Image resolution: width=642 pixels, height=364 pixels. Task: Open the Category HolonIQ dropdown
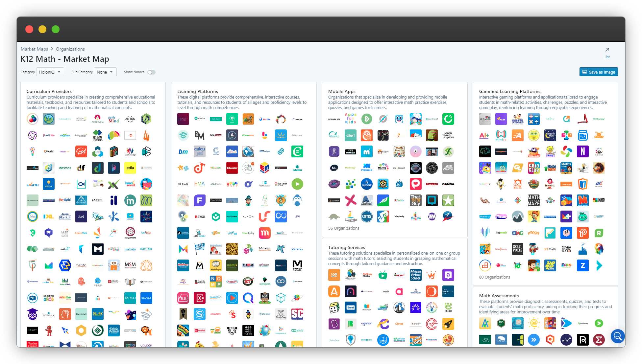50,72
